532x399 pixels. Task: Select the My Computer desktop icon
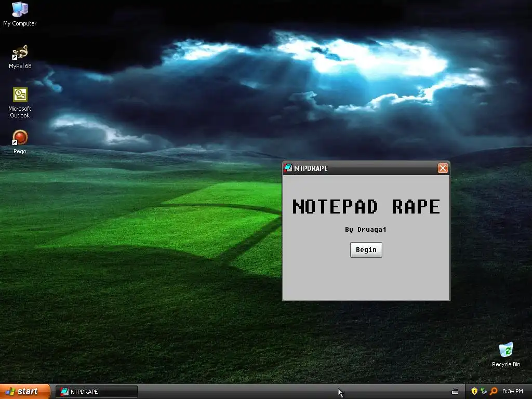[20, 14]
